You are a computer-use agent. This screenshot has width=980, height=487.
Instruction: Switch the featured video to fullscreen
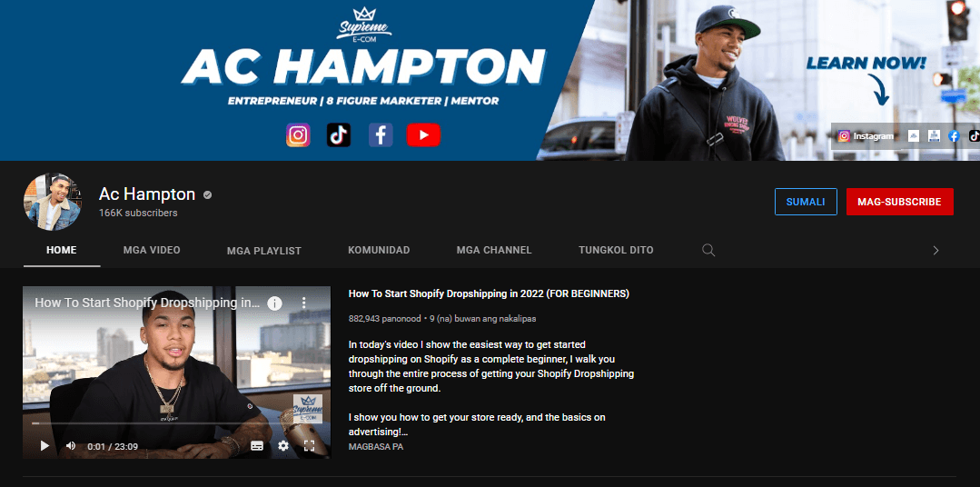(309, 446)
